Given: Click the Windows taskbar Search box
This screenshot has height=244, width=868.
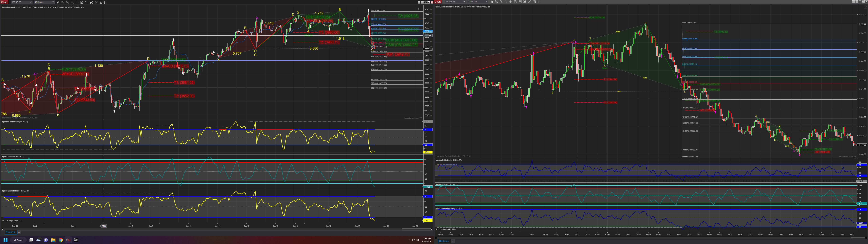Looking at the screenshot, I should click(x=18, y=240).
